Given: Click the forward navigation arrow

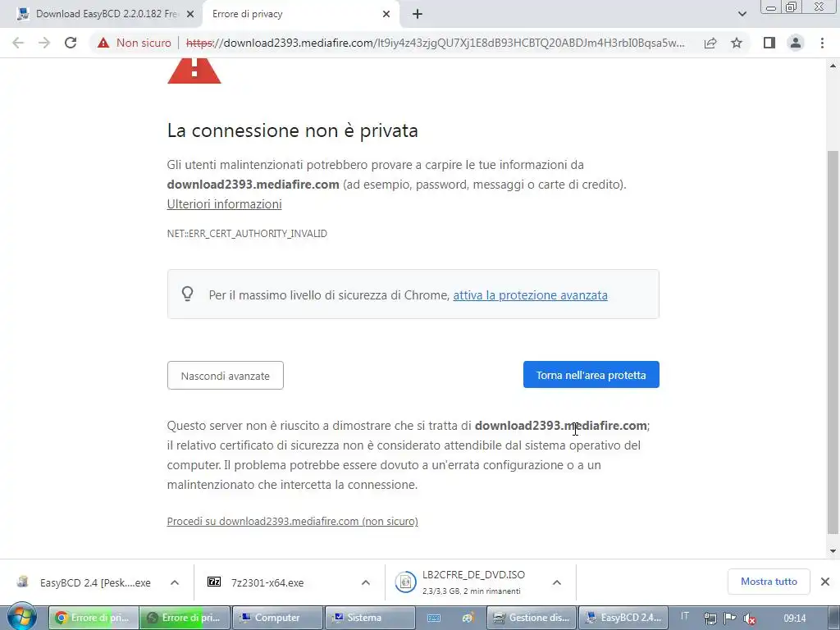Looking at the screenshot, I should pos(44,43).
